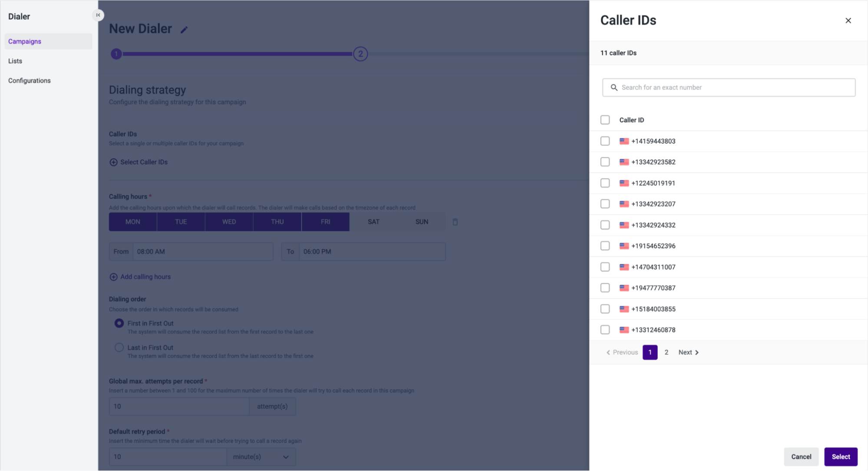The height and width of the screenshot is (471, 868).
Task: Click Select Caller IDs link
Action: point(144,162)
